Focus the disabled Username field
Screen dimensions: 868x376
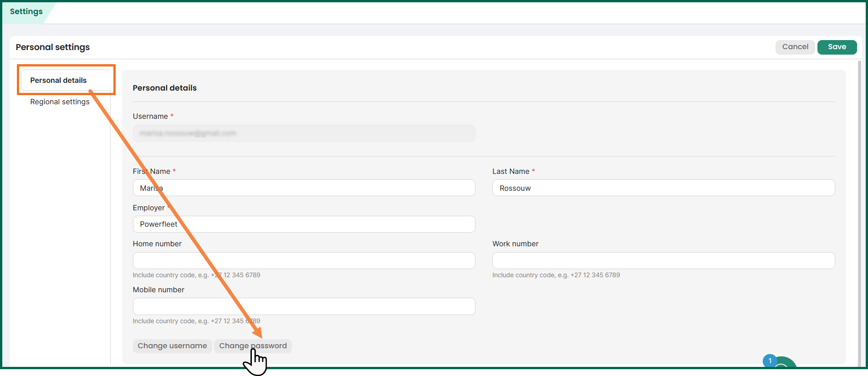coord(304,133)
